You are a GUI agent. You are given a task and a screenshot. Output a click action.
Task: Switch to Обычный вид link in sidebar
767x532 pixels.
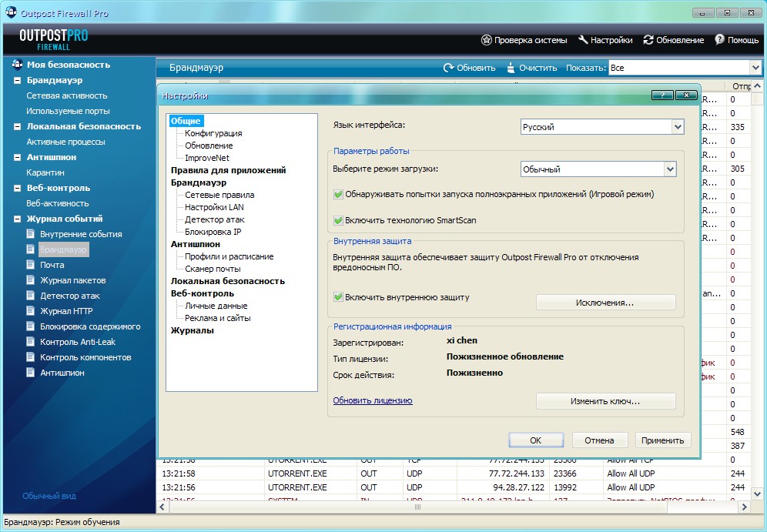(49, 496)
